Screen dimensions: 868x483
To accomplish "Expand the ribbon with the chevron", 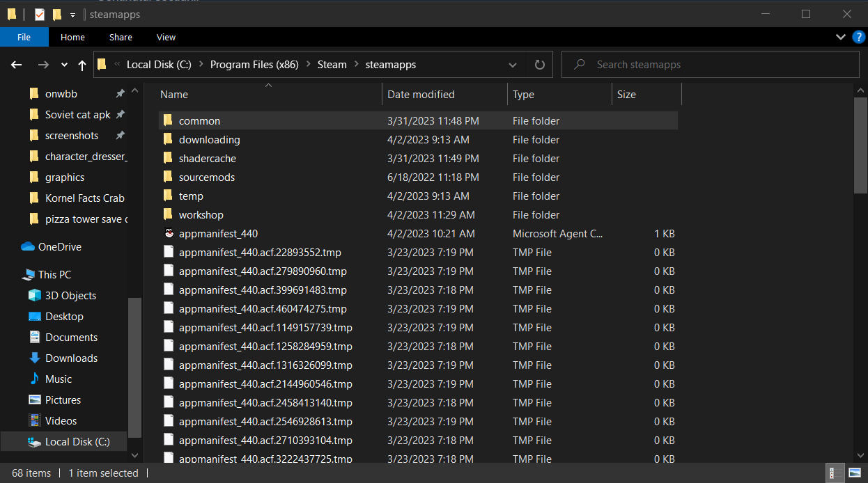I will click(840, 37).
